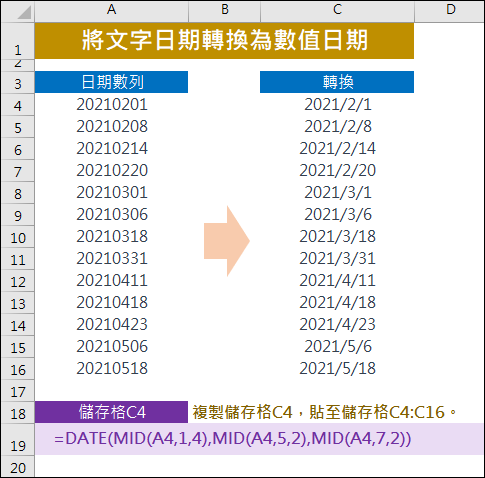This screenshot has height=478, width=485.
Task: Select row 1 header
Action: pyautogui.click(x=18, y=41)
